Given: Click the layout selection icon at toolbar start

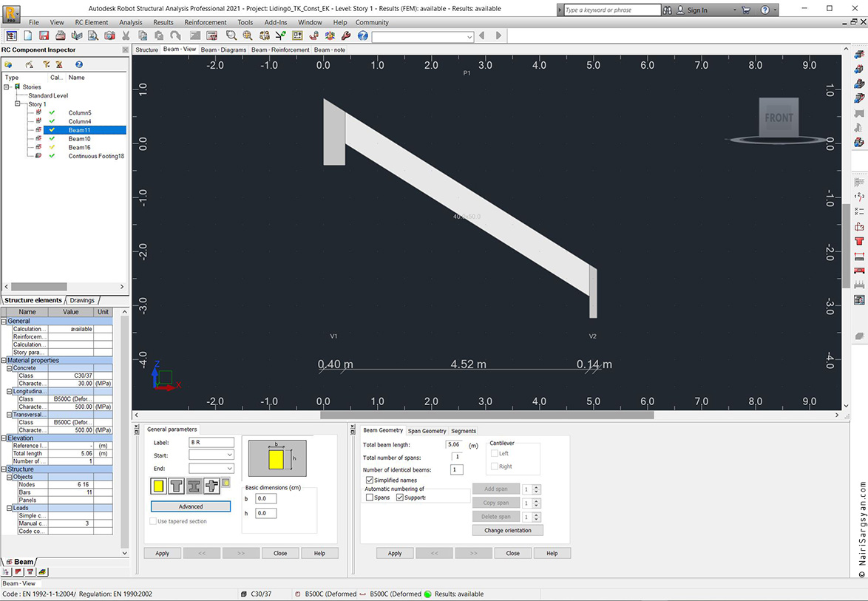Looking at the screenshot, I should [x=11, y=35].
